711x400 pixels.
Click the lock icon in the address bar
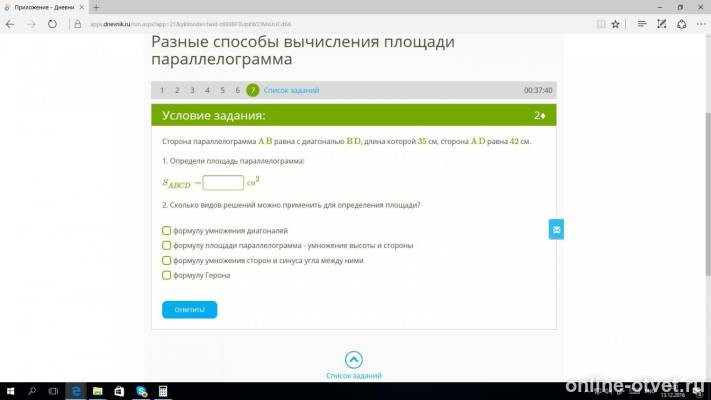[x=78, y=24]
